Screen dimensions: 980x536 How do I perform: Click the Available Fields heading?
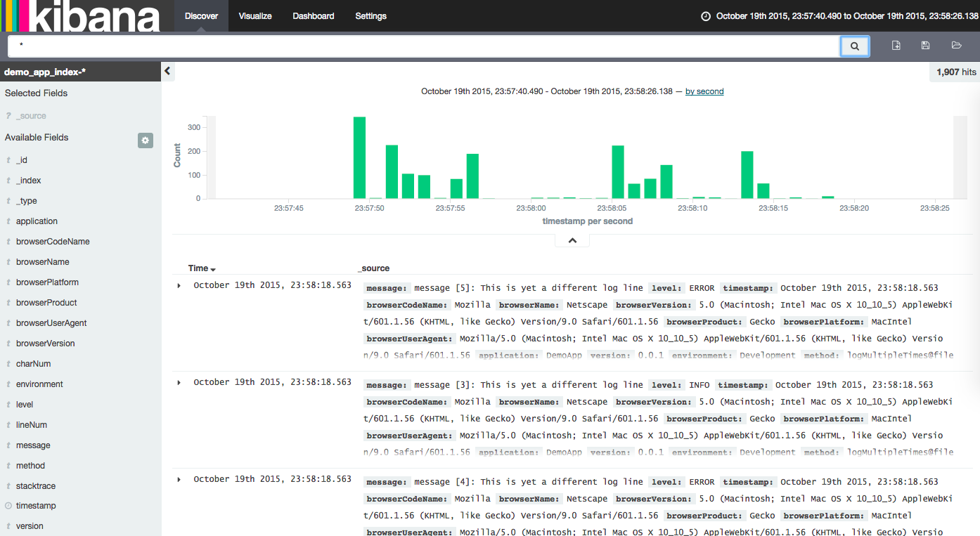tap(37, 138)
